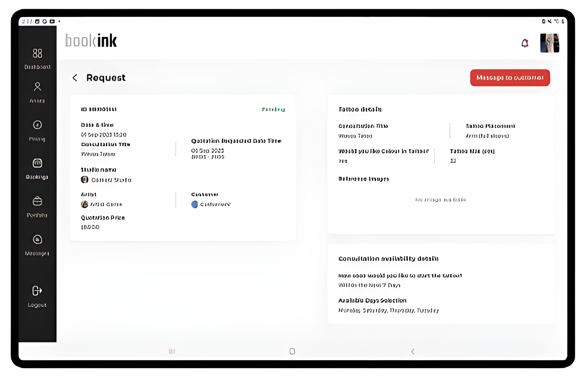Screen dimensions: 588x377
Task: Click the bookink logo
Action: (91, 41)
